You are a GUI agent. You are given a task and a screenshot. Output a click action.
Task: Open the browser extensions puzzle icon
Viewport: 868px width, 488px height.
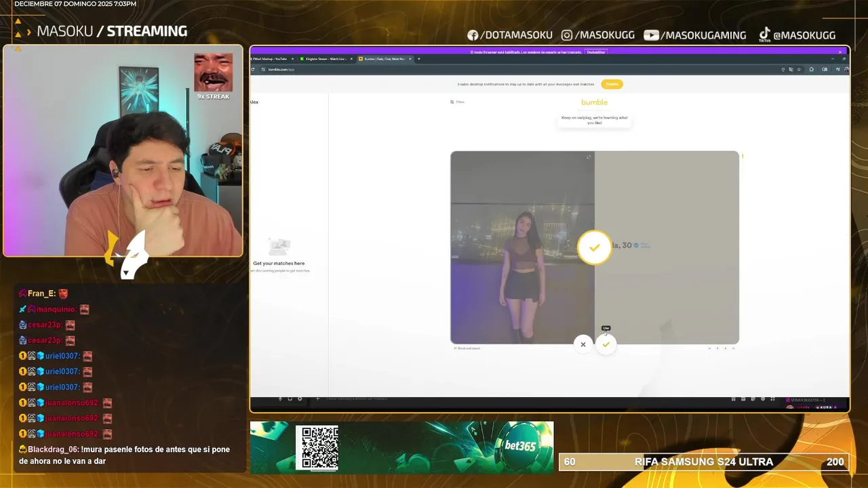[x=812, y=69]
